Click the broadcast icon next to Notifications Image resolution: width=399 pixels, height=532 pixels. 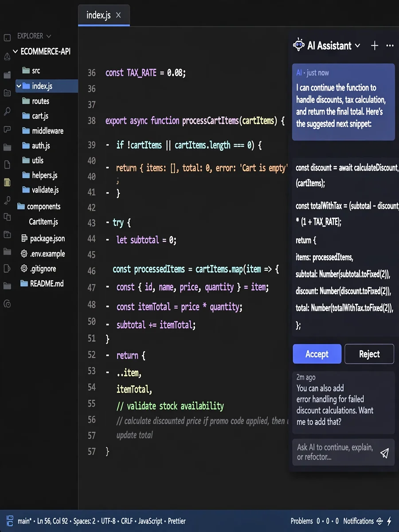[380, 521]
